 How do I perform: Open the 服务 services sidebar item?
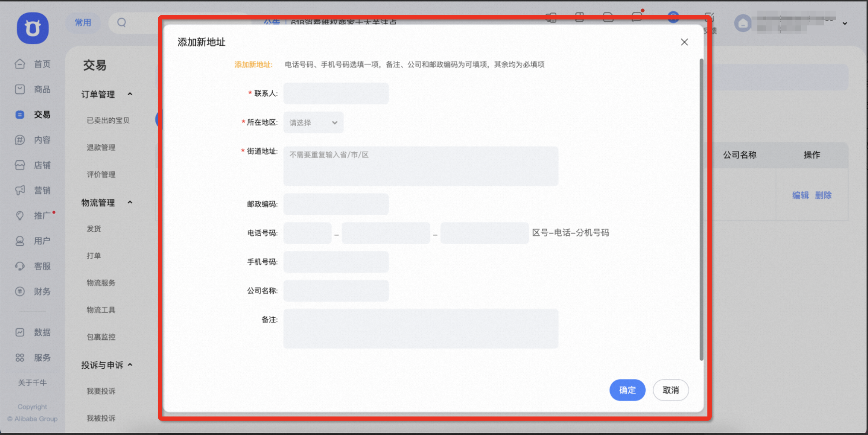[32, 358]
